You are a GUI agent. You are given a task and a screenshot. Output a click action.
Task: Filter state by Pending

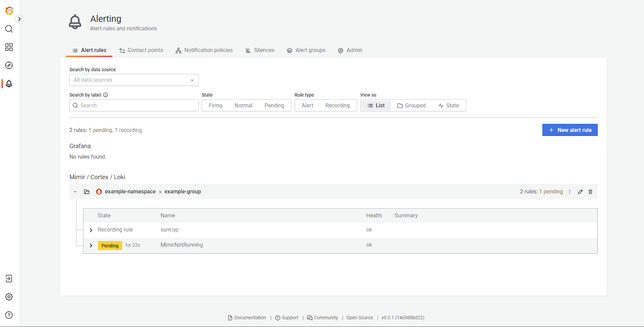pos(275,105)
